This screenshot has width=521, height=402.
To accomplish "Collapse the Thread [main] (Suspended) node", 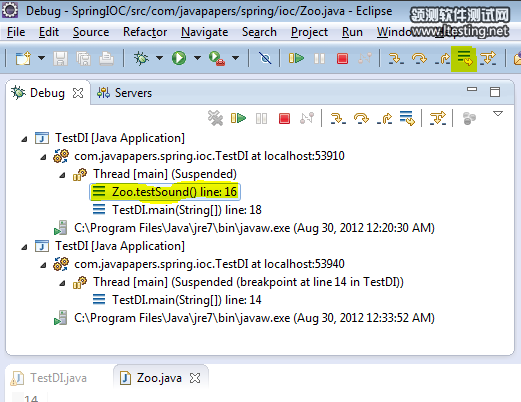I will coord(62,175).
